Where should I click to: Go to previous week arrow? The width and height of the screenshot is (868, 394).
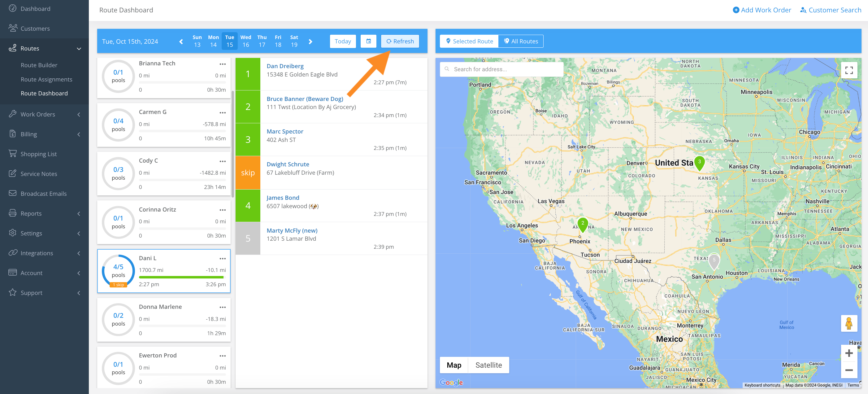click(181, 42)
